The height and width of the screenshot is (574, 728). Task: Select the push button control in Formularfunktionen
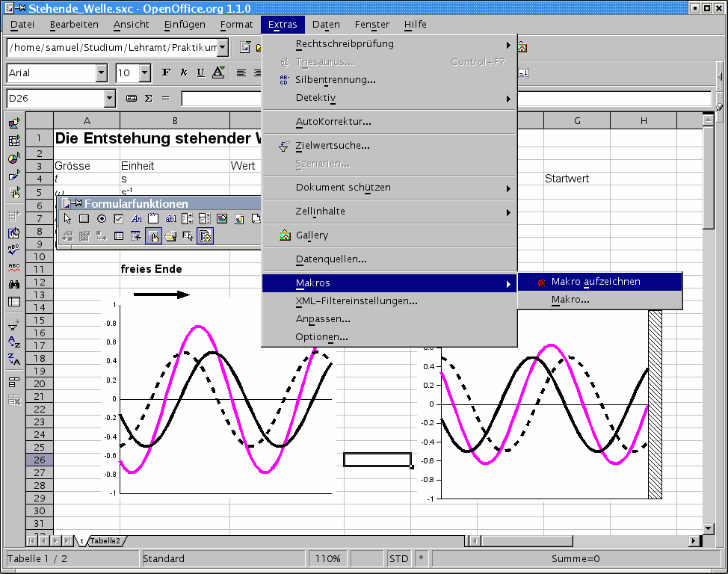pos(84,219)
